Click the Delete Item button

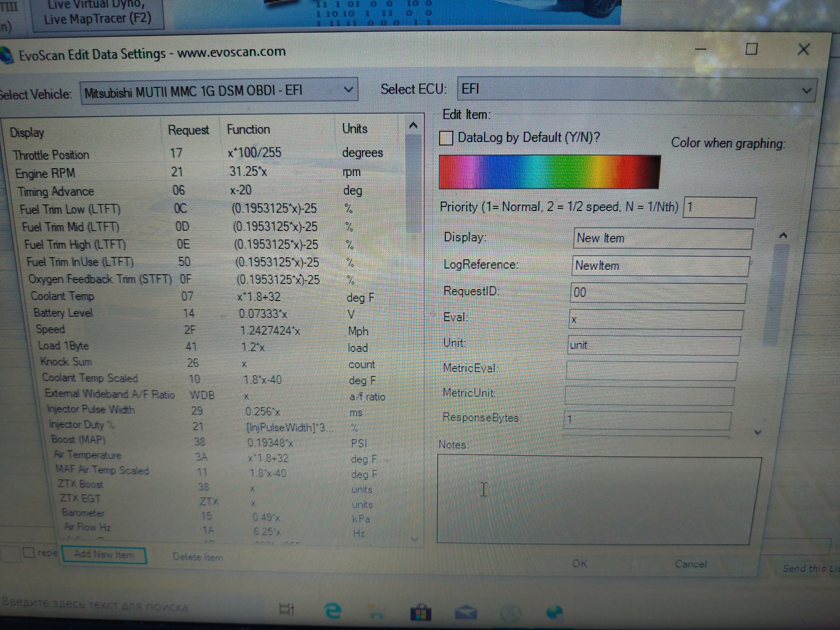pos(198,557)
